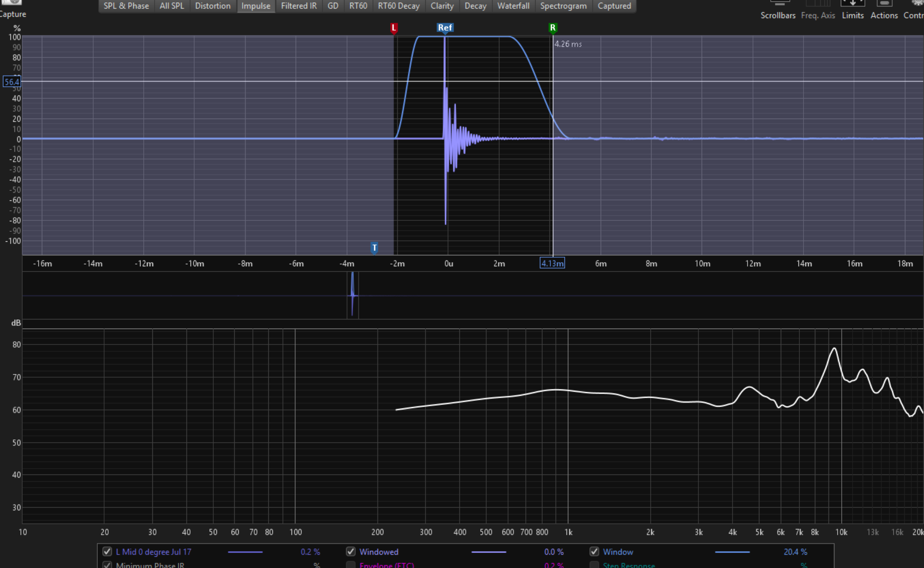Switch to the RT60 Decay tab
The width and height of the screenshot is (924, 568).
(399, 6)
